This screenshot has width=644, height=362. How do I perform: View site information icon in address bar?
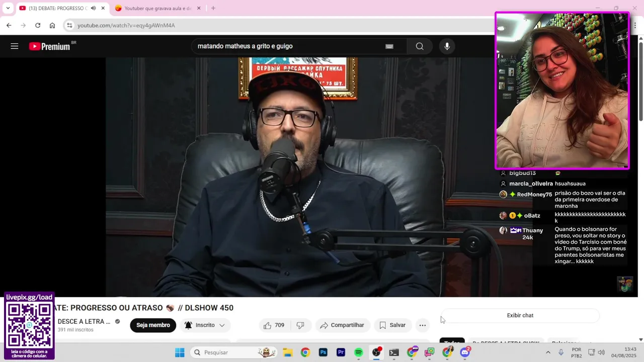click(69, 25)
